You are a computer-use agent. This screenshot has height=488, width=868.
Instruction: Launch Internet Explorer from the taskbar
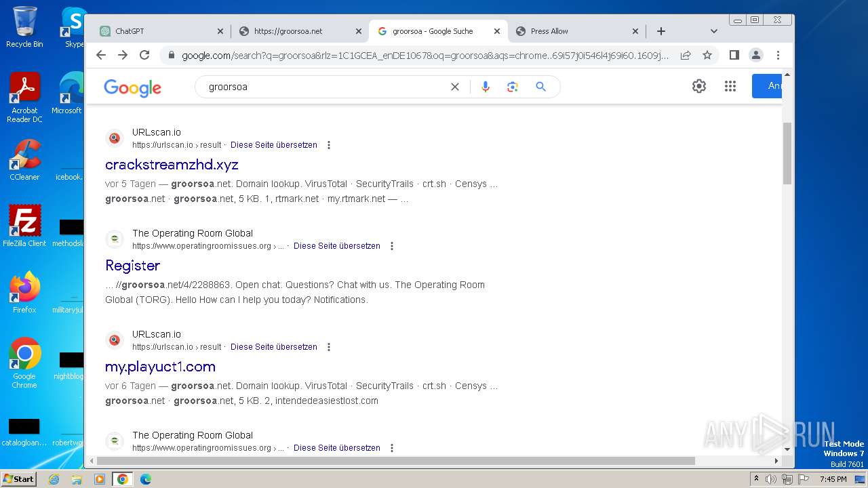(x=54, y=479)
